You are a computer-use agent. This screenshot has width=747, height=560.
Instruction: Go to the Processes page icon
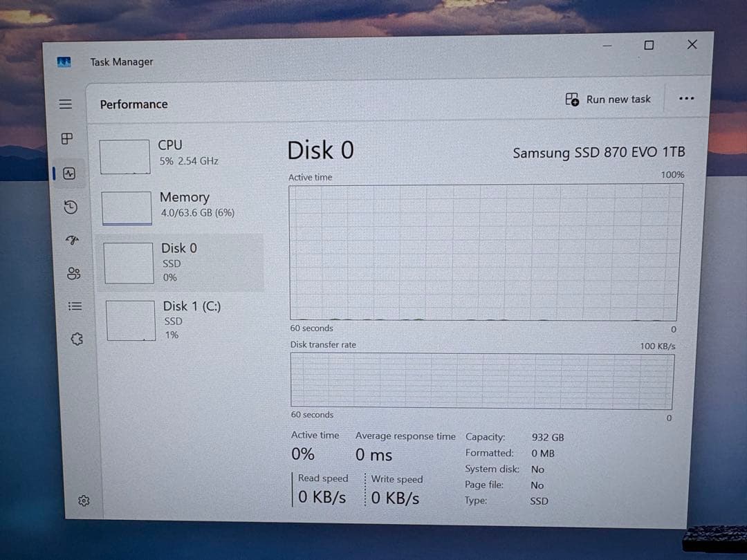(67, 138)
